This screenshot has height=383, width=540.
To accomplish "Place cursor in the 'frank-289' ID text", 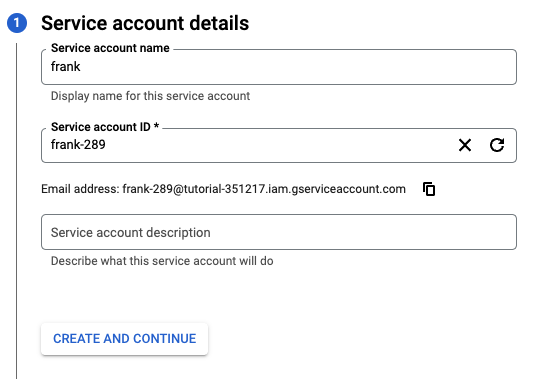I will (78, 145).
